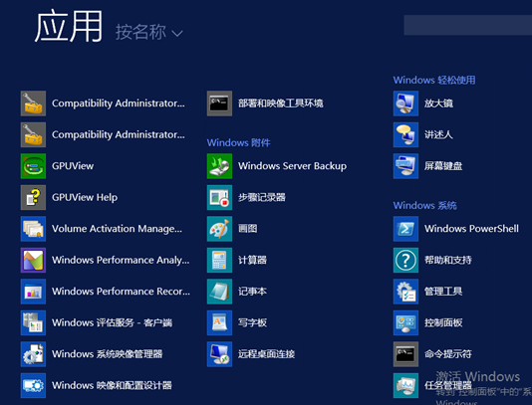Open 记事本 notepad icon

tap(219, 292)
